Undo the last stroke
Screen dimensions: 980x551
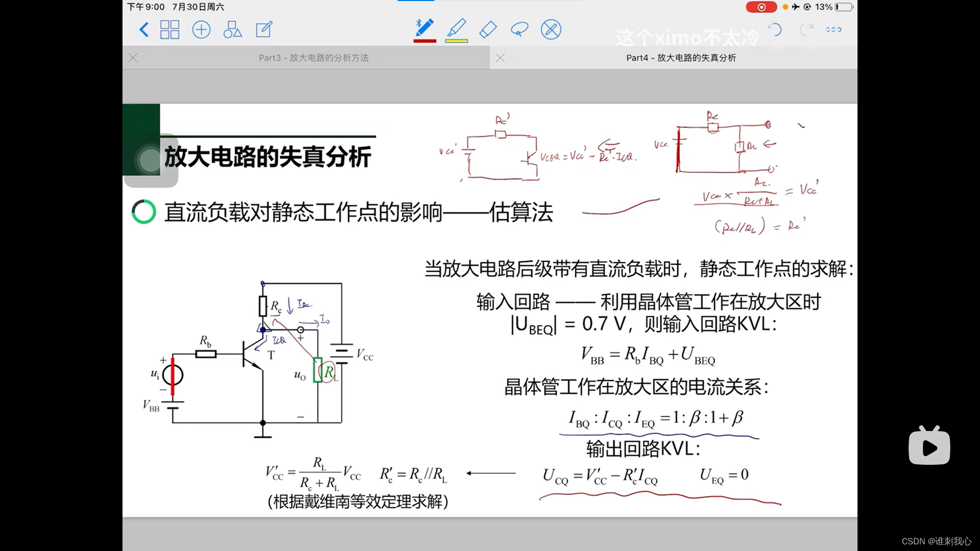coord(775,30)
